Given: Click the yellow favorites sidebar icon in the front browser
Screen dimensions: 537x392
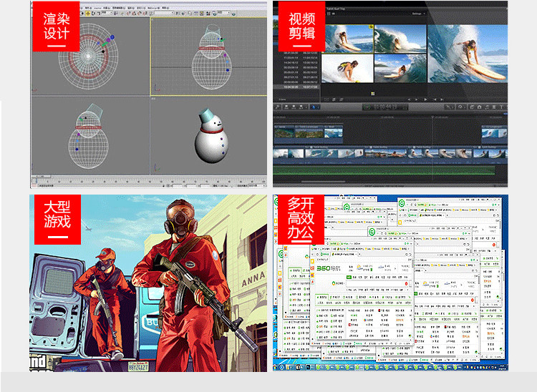Looking at the screenshot, I should tap(312, 261).
